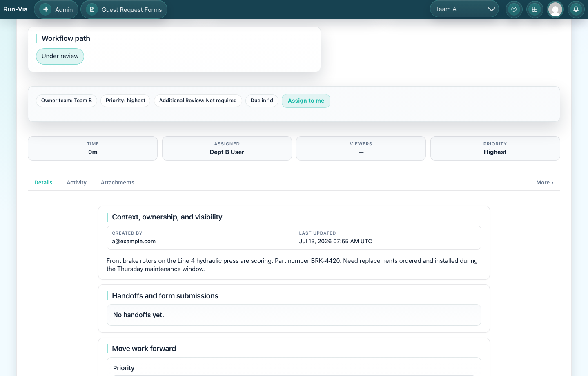The image size is (588, 376).
Task: Expand the More tabs dropdown
Action: 545,183
